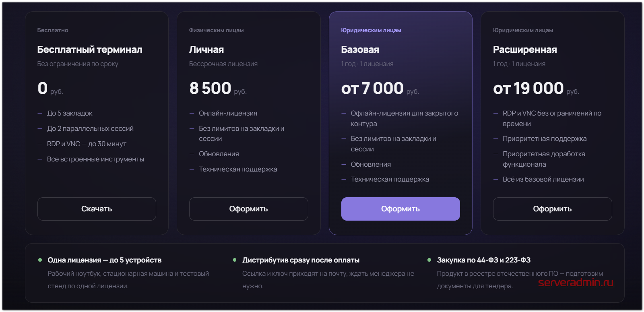644x312 pixels.
Task: Click the green dot beside Одна лицензия
Action: coord(40,260)
